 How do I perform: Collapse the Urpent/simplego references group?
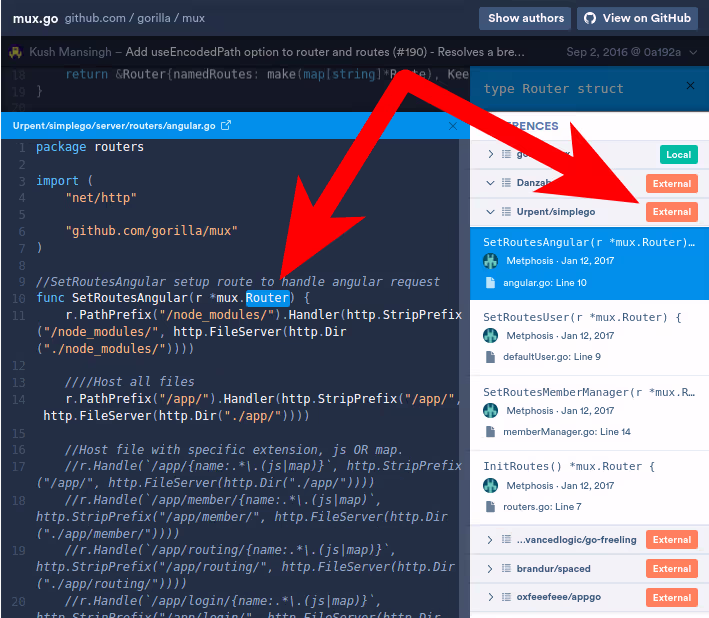(x=490, y=212)
